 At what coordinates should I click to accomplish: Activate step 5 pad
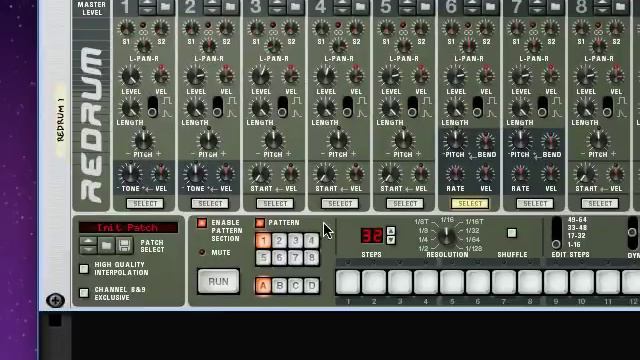(x=452, y=282)
